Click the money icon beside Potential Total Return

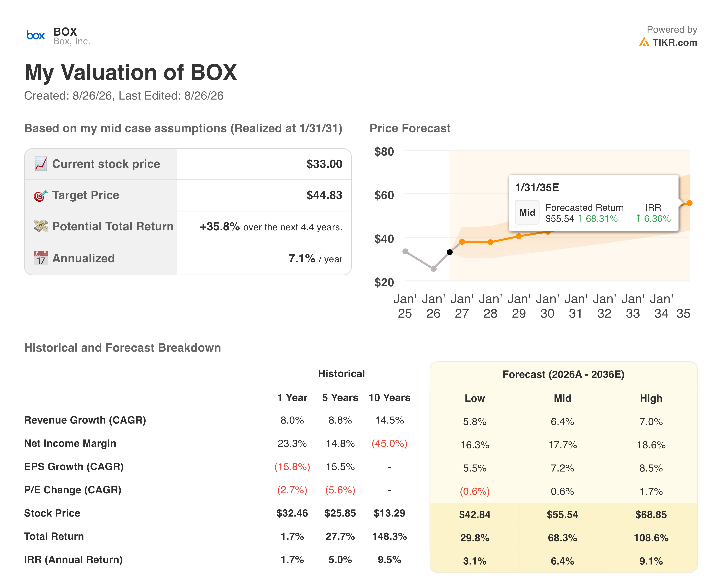(x=41, y=226)
